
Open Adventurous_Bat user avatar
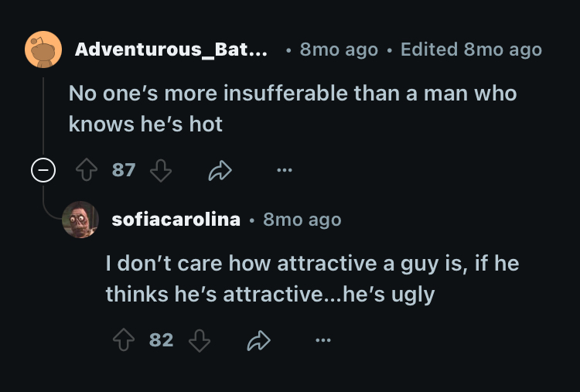(x=43, y=49)
